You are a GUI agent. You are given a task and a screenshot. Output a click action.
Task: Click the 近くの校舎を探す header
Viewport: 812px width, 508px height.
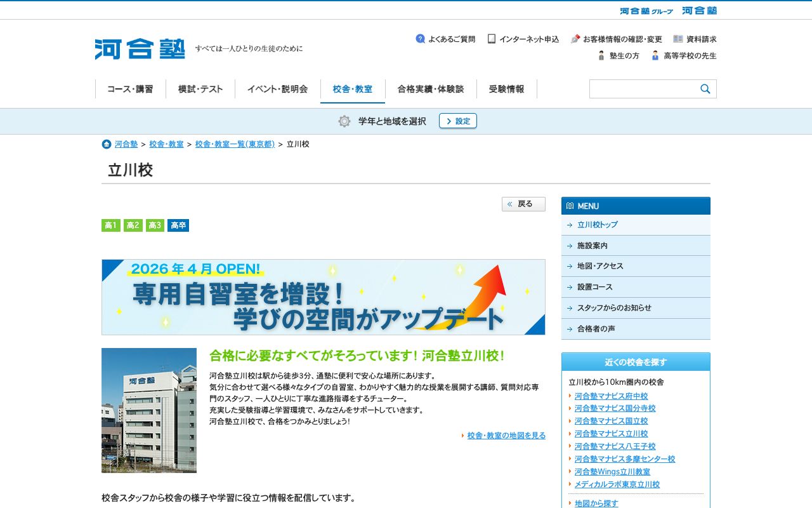(636, 362)
